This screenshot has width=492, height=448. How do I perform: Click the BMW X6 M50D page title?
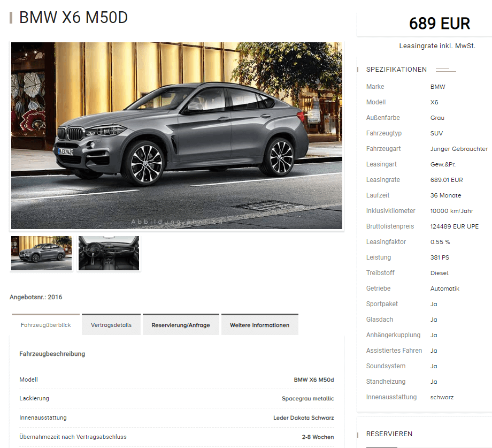point(73,18)
